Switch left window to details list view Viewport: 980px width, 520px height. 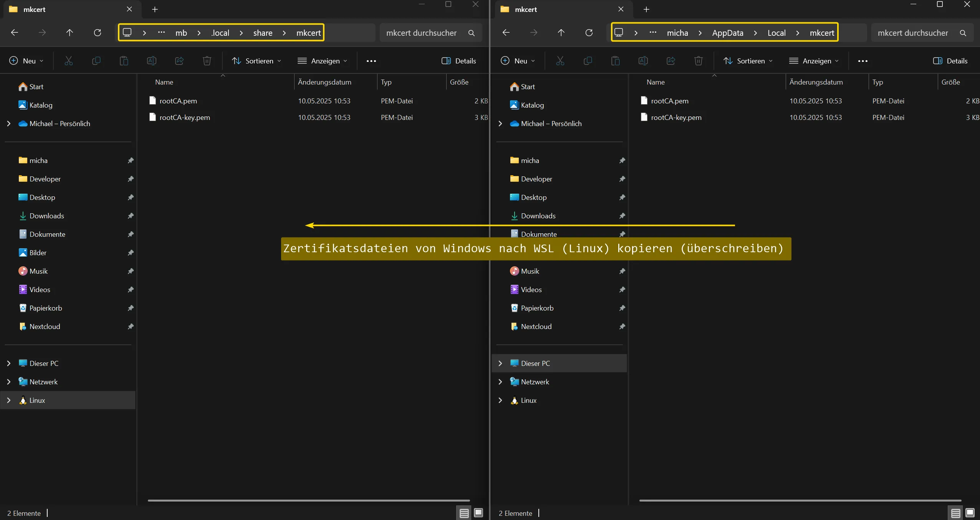coord(464,513)
